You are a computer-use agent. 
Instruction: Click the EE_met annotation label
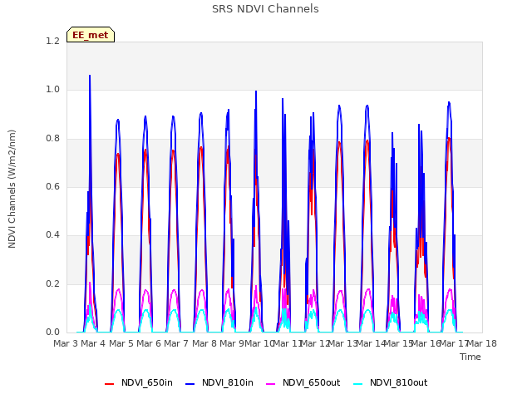coord(91,35)
